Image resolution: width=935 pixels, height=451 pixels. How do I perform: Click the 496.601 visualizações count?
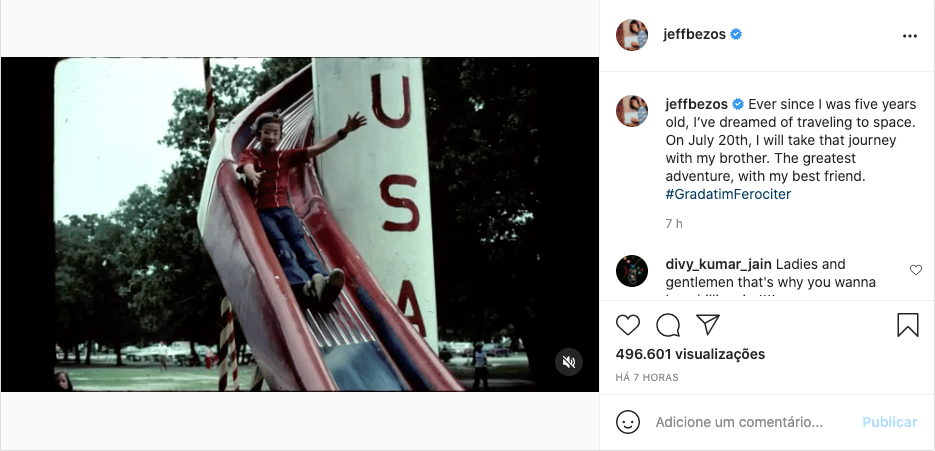(691, 354)
